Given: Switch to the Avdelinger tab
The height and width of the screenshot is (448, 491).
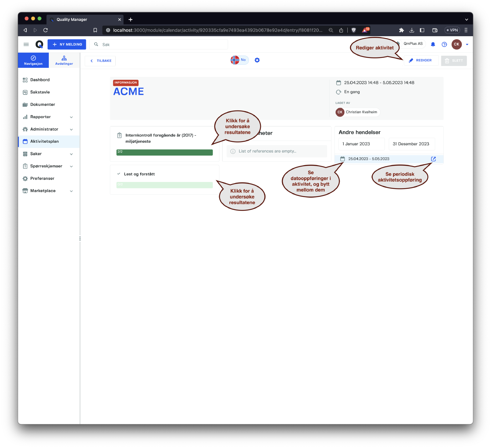Looking at the screenshot, I should point(64,60).
